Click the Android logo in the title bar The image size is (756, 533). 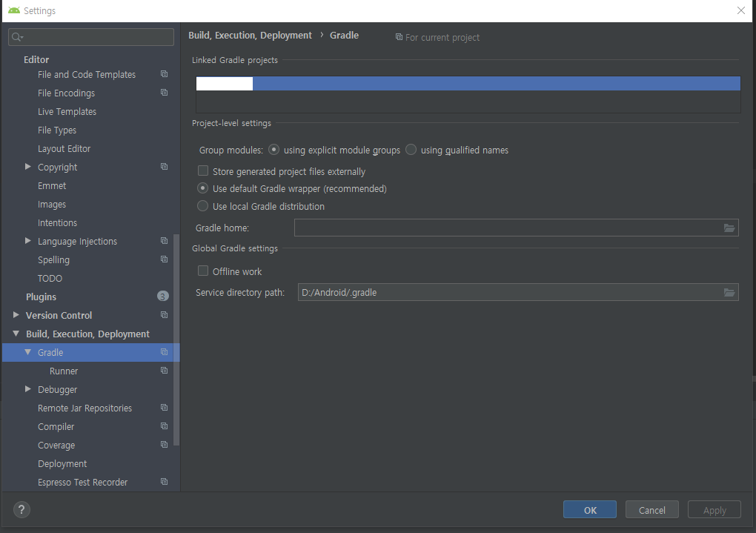(x=14, y=10)
